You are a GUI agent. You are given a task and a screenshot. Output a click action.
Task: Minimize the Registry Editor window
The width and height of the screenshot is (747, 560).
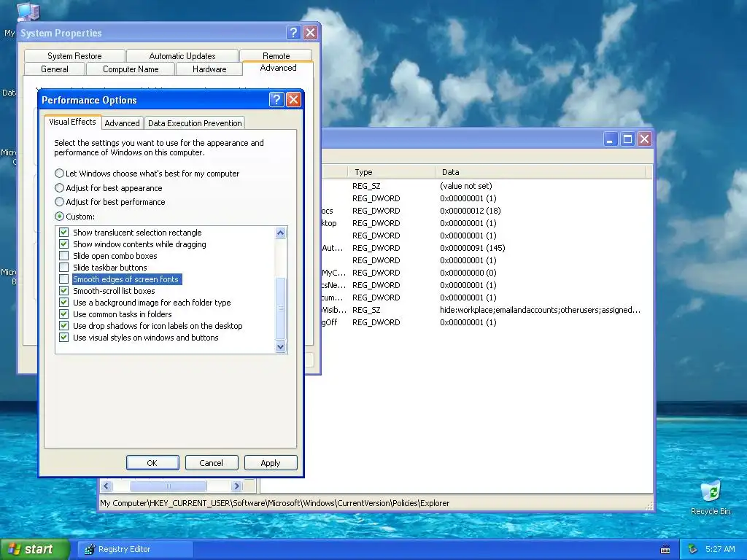click(x=611, y=139)
